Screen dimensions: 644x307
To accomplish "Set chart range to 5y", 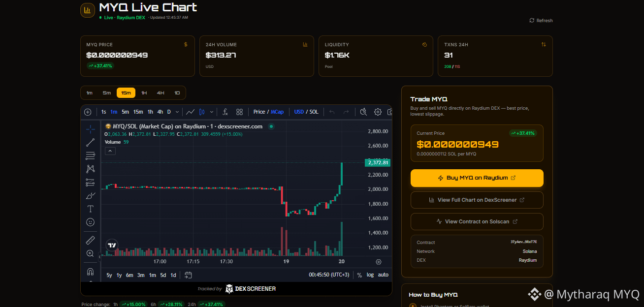I will pos(109,275).
